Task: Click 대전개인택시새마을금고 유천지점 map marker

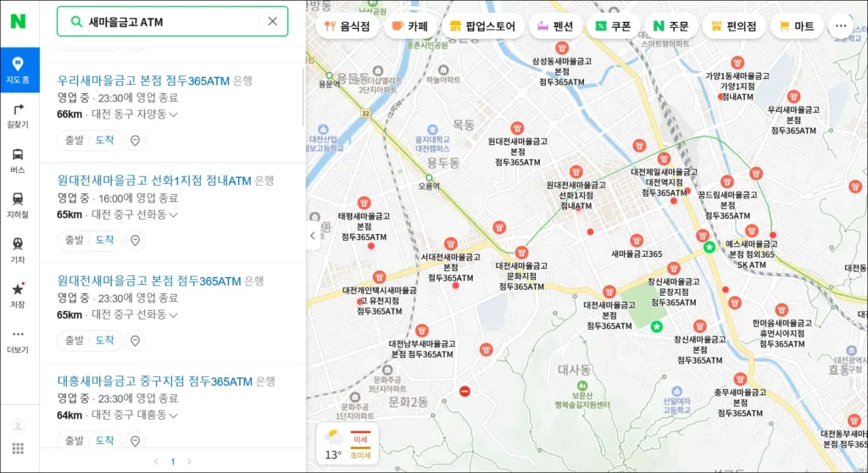Action: click(x=379, y=277)
